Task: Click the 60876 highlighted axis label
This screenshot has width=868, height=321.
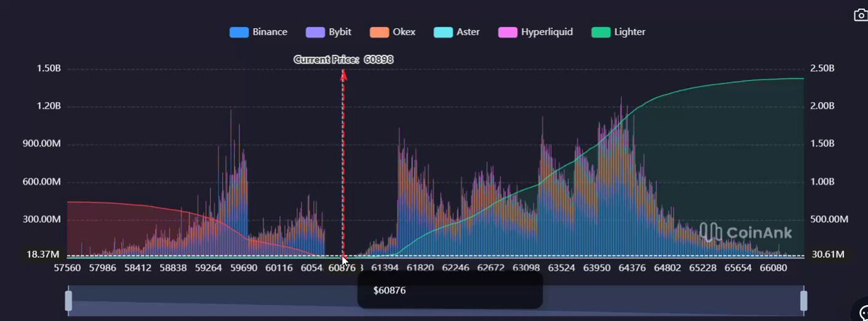Action: [342, 268]
